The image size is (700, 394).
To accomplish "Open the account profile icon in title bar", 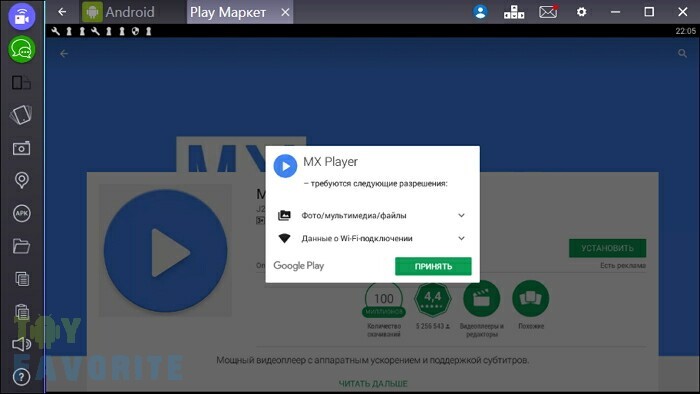I will tap(480, 12).
